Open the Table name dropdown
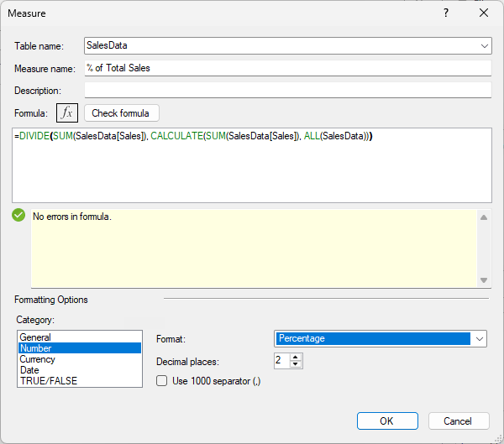The image size is (504, 444). click(485, 45)
